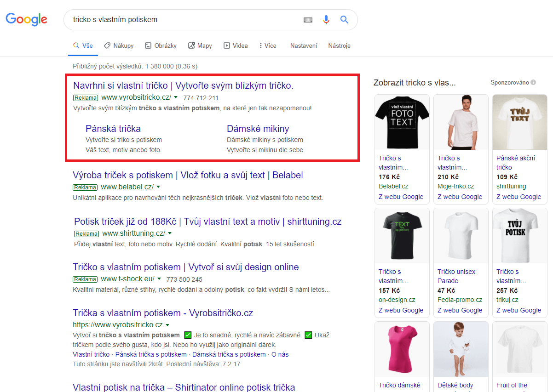Viewport: 553px width, 392px height.
Task: Open the on-screen keyboard icon
Action: 308,20
